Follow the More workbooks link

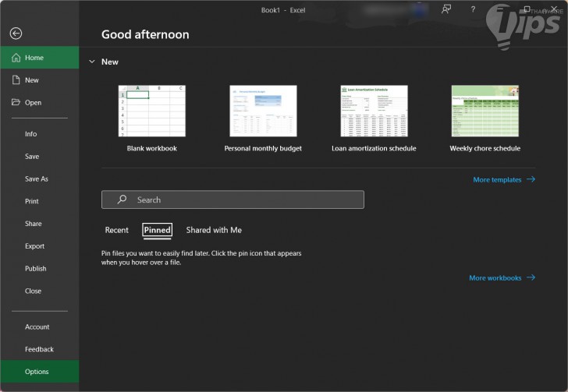tap(502, 278)
